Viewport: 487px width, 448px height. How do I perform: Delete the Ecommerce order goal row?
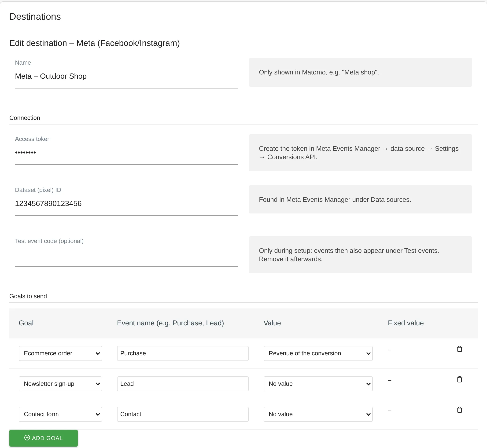(459, 349)
